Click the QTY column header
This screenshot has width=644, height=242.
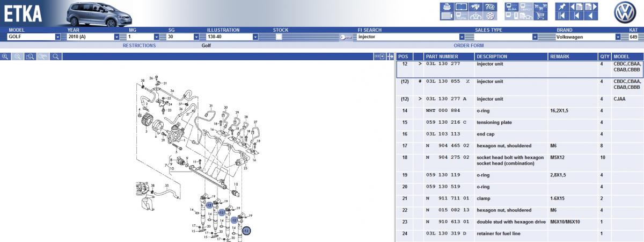point(604,56)
